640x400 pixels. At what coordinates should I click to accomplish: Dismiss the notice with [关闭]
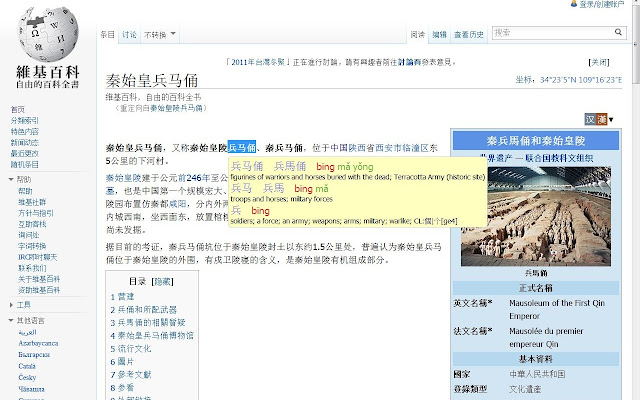tap(599, 62)
